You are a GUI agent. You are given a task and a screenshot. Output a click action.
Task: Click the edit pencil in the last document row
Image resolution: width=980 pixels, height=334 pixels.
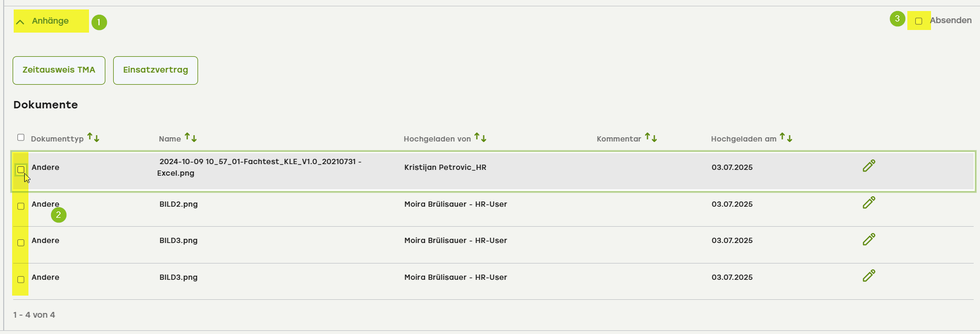869,276
